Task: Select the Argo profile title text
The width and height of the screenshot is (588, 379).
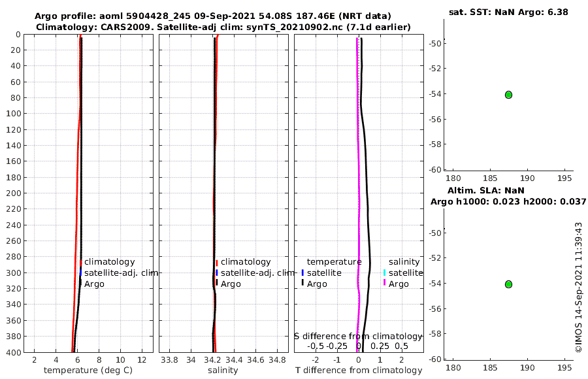Action: pos(212,16)
